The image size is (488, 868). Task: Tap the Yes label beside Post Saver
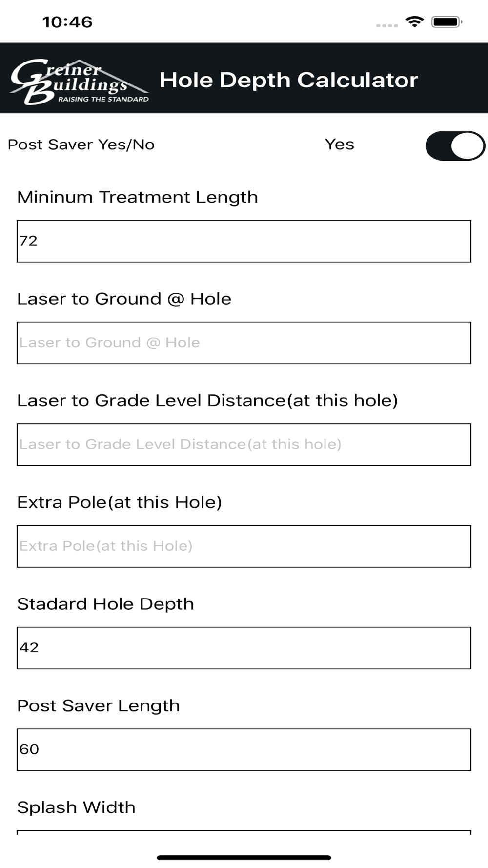(x=340, y=145)
